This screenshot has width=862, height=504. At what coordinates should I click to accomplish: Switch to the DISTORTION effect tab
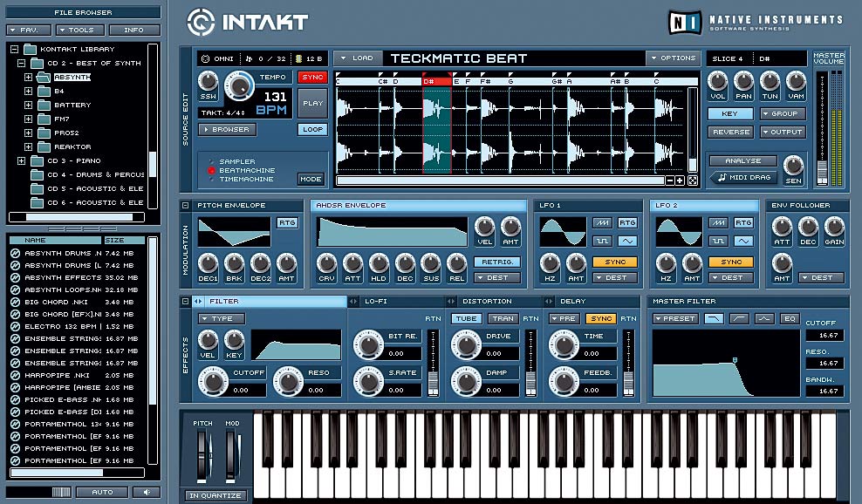click(x=494, y=301)
